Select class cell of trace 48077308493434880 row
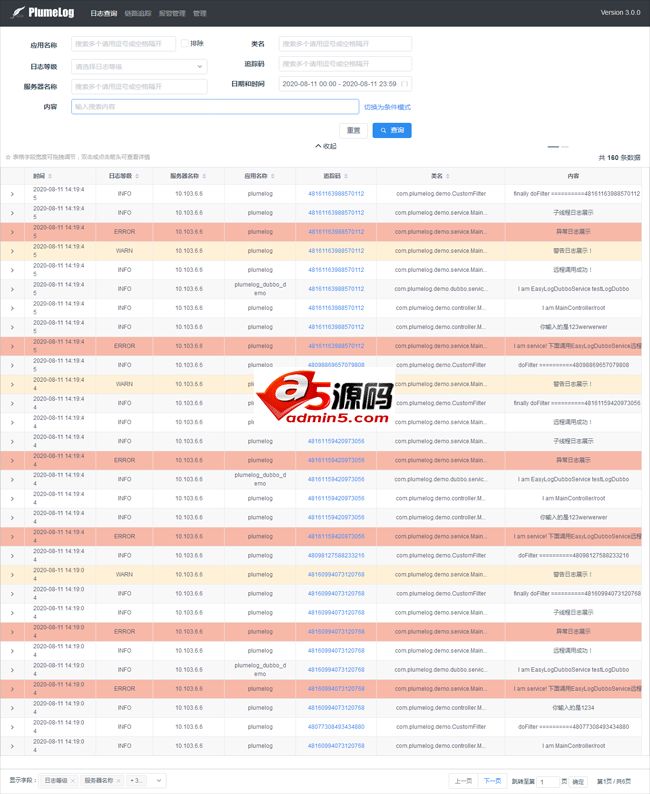This screenshot has width=650, height=794. coord(440,727)
